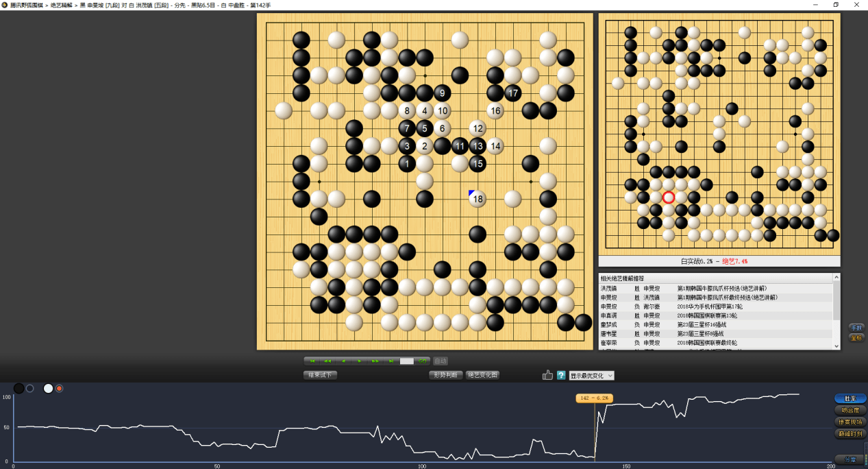
Task: Click the move number input field
Action: pos(407,361)
